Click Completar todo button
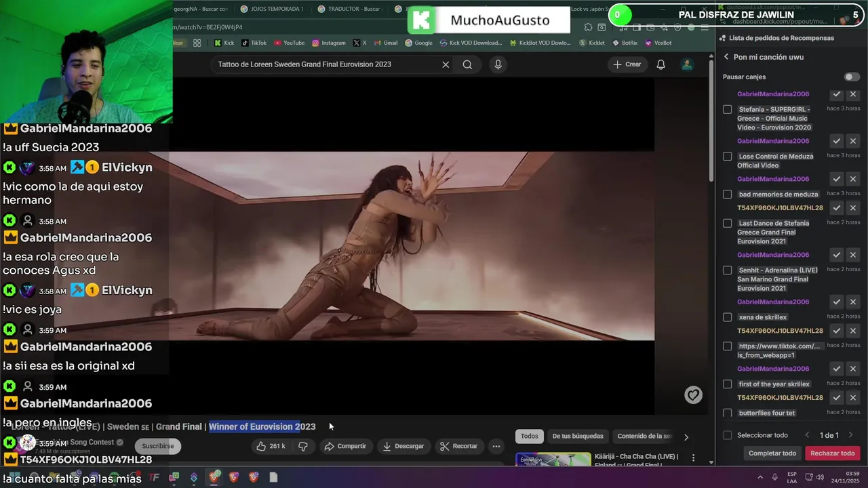868x488 pixels. coord(772,453)
